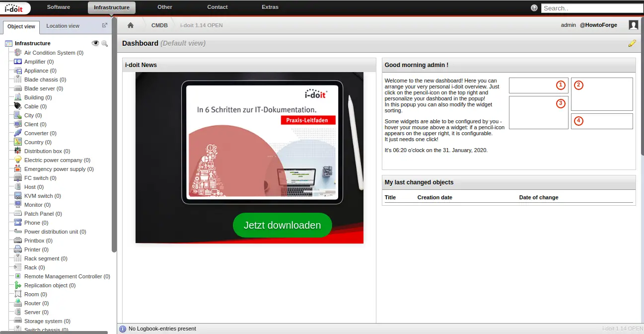Screen dimensions: 644x334
Task: Click the Title column header
Action: click(x=390, y=197)
